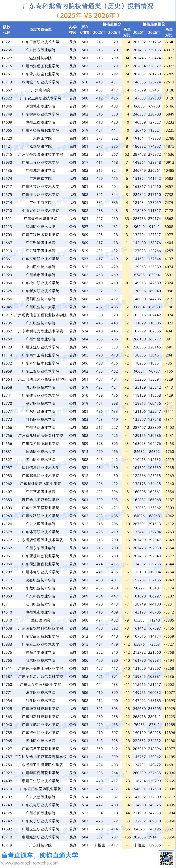Viewport: 176px width, 868px height.
Task: Select 广东理工学院 row
Action: pos(88,138)
